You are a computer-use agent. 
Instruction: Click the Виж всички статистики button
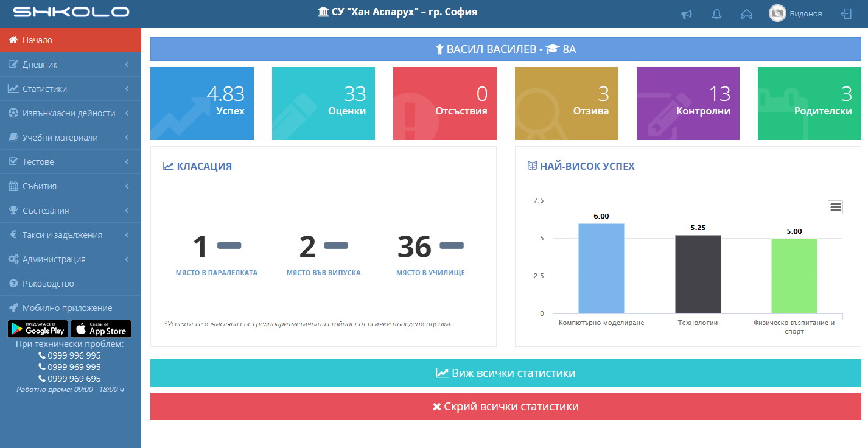coord(505,373)
